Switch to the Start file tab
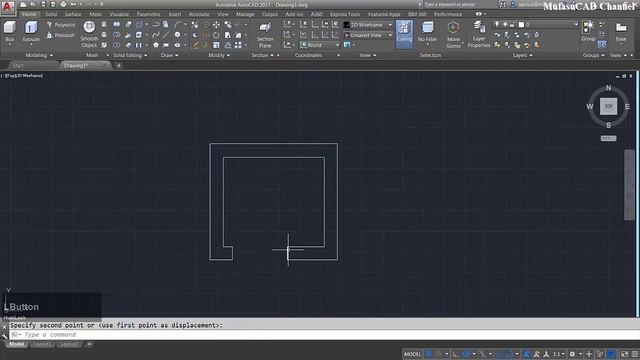This screenshot has height=360, width=640. pos(18,65)
